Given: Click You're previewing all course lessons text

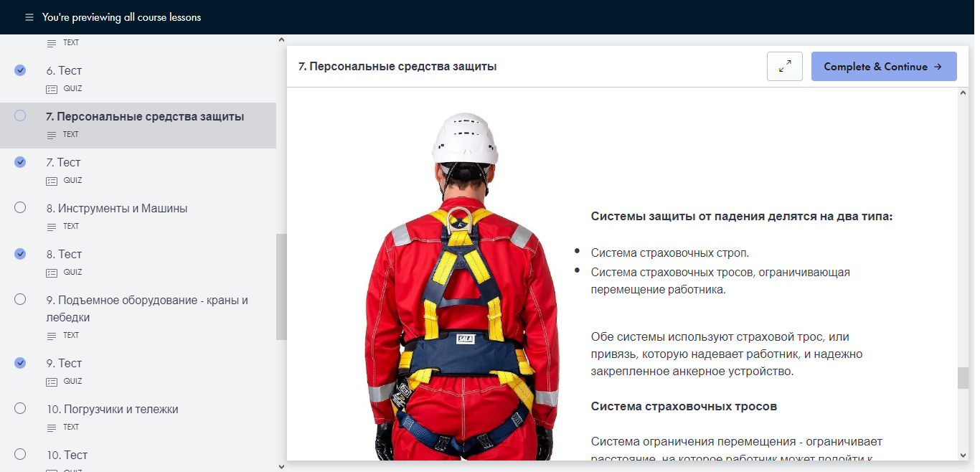Looking at the screenshot, I should point(122,17).
